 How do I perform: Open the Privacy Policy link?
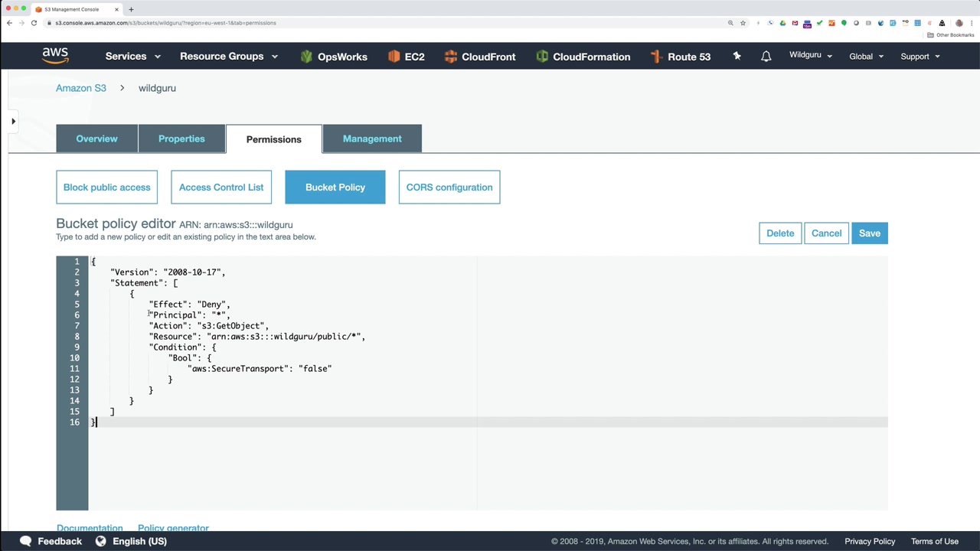[x=870, y=541]
